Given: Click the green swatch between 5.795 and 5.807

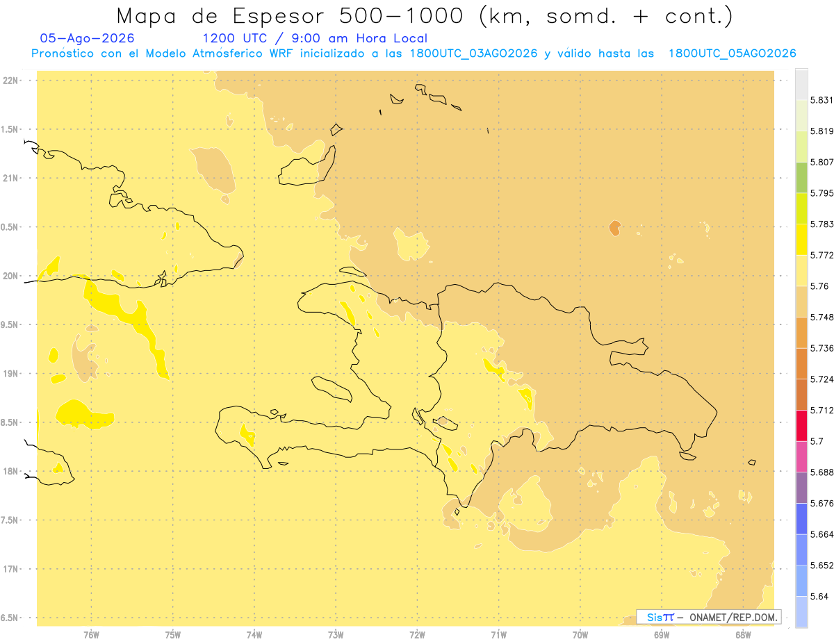Looking at the screenshot, I should pos(801,177).
